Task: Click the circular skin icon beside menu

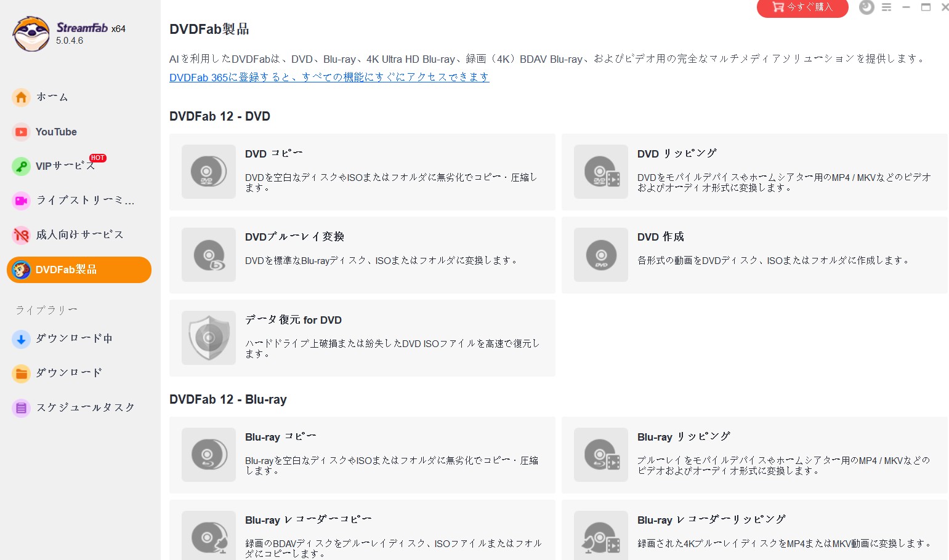Action: tap(866, 7)
